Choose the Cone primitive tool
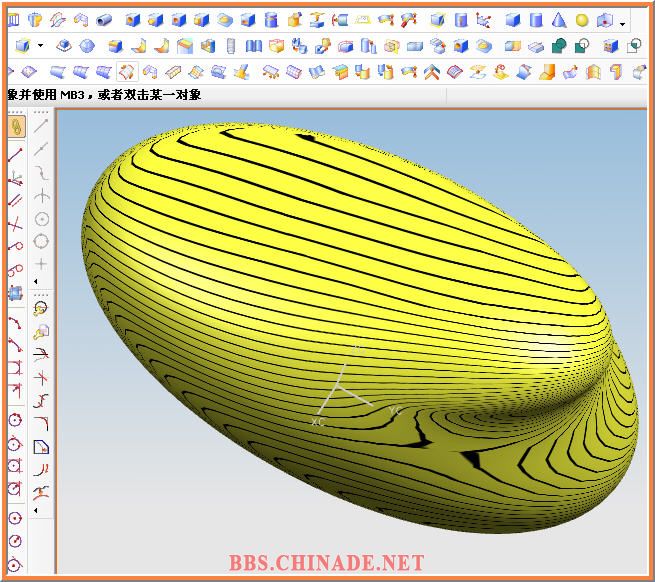 559,19
